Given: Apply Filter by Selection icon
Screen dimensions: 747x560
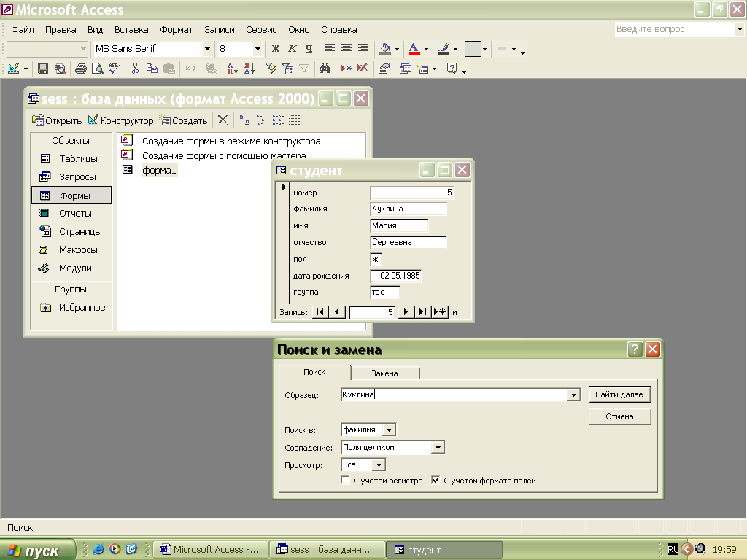Looking at the screenshot, I should click(x=271, y=69).
